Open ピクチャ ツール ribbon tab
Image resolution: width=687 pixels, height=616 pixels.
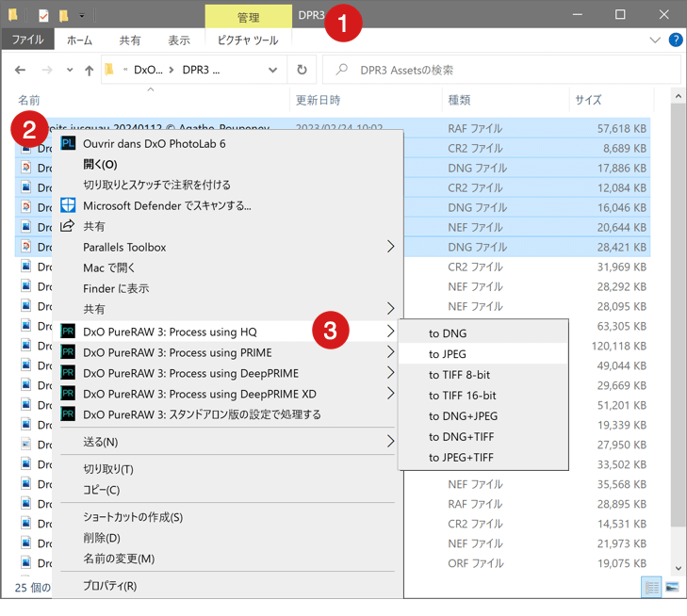click(x=248, y=40)
